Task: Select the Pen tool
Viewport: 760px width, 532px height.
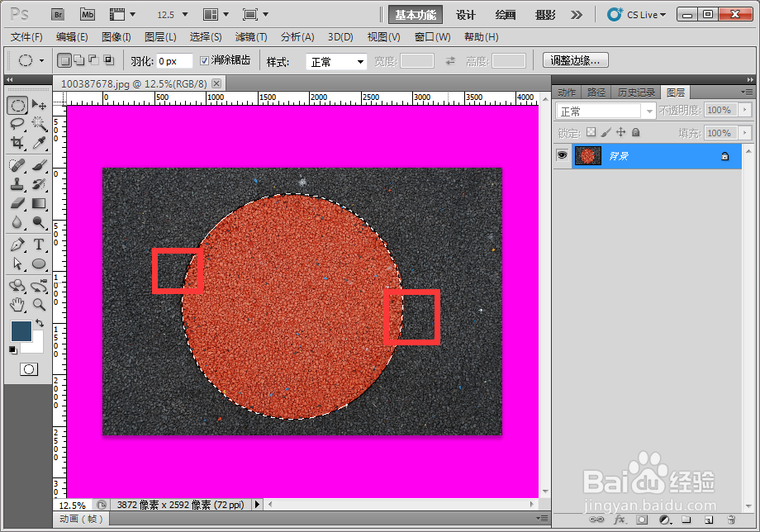Action: tap(18, 244)
